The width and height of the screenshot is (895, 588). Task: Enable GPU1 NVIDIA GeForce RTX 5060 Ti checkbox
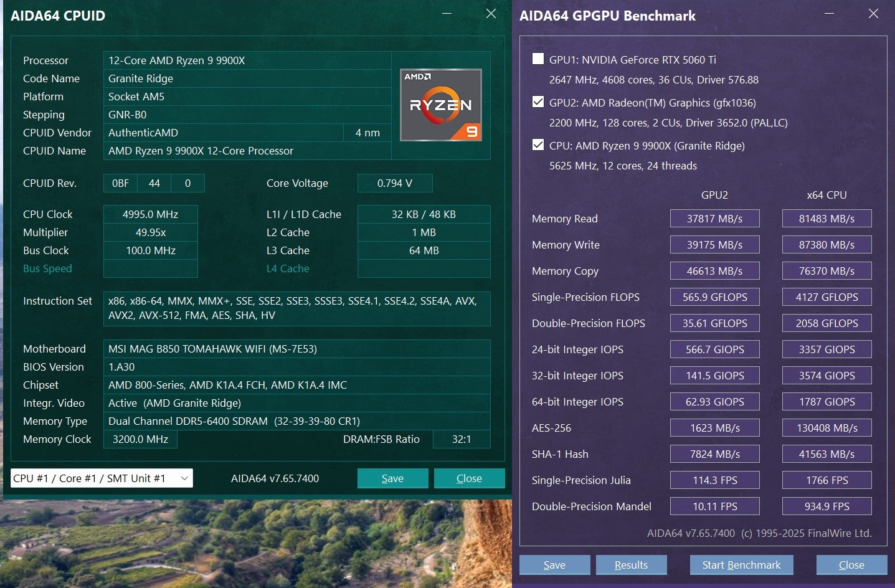coord(538,59)
